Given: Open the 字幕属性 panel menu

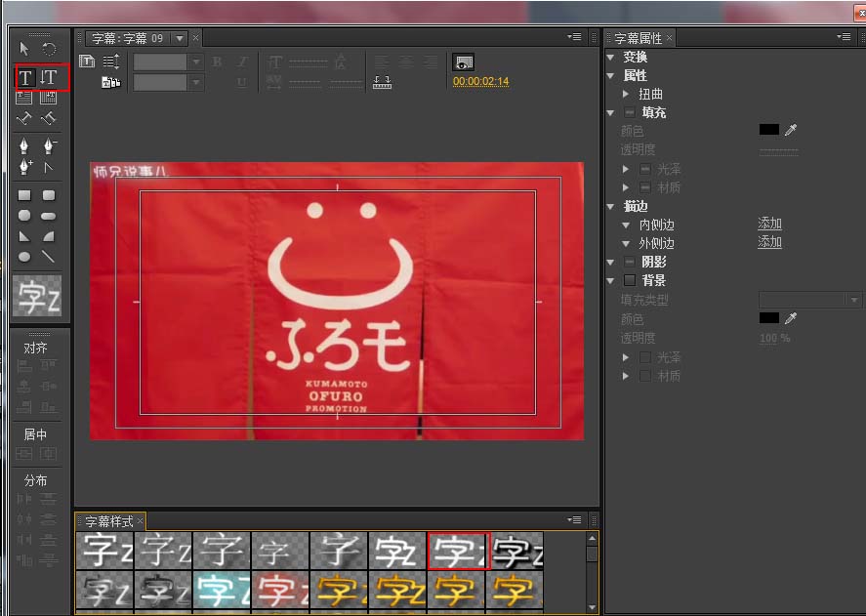Looking at the screenshot, I should tap(842, 37).
